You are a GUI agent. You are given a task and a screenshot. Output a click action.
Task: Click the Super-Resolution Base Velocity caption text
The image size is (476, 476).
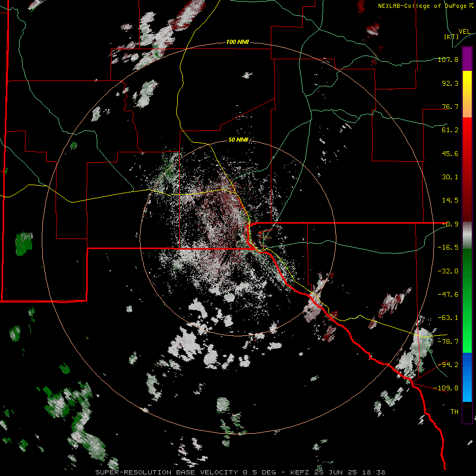[240, 472]
